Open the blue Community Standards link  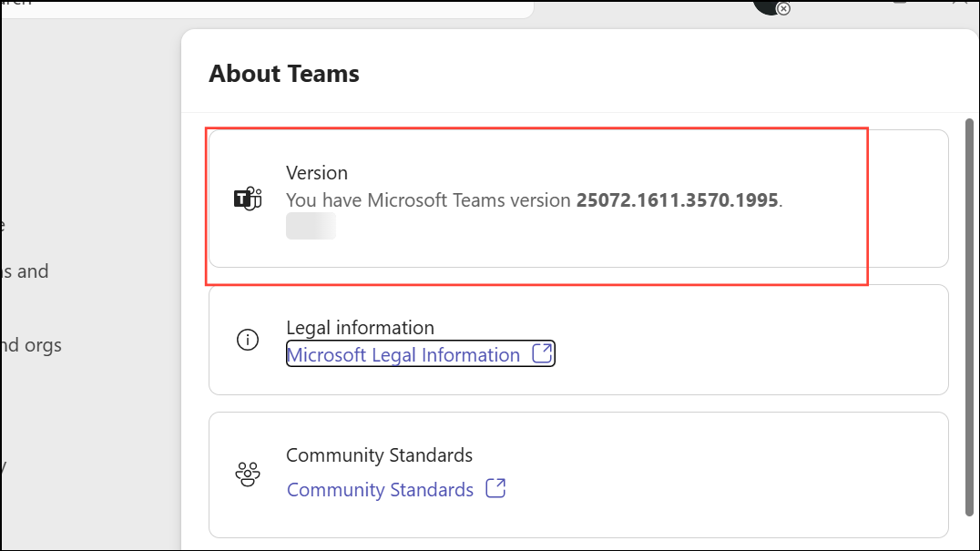(x=380, y=489)
